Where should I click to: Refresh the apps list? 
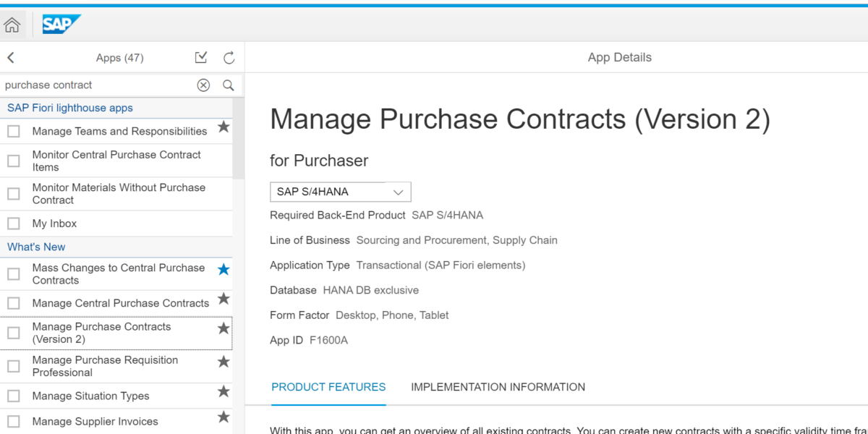[229, 58]
